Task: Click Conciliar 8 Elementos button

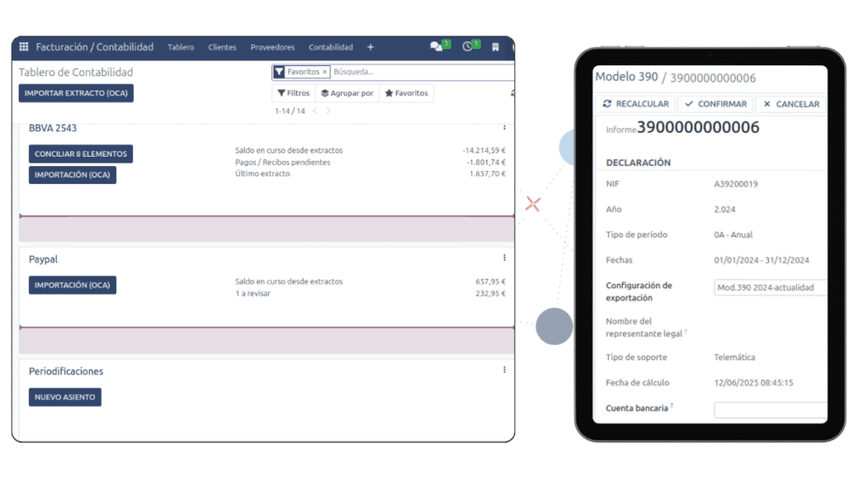Action: pyautogui.click(x=81, y=154)
